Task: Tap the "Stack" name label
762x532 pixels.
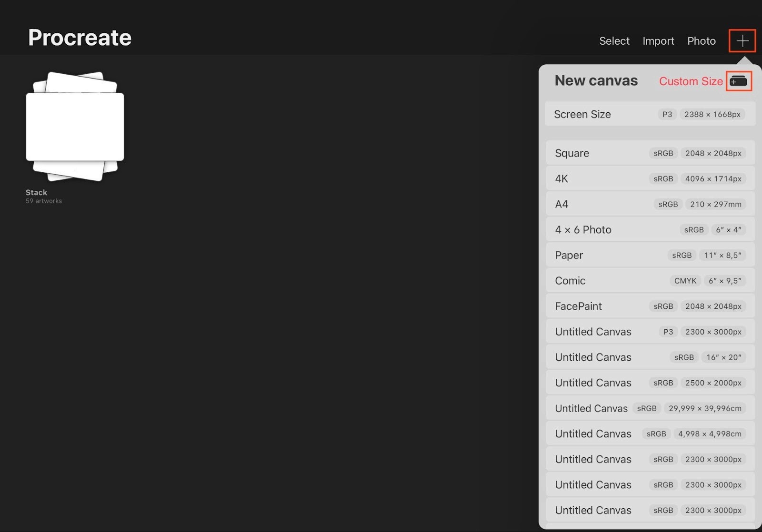Action: click(36, 192)
